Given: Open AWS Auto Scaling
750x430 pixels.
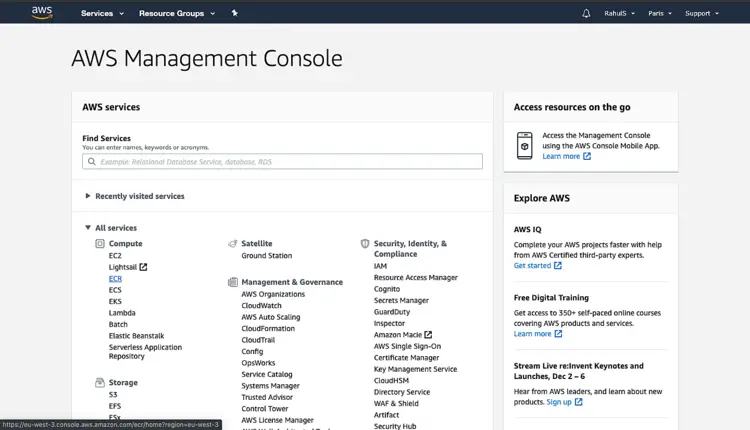Looking at the screenshot, I should (x=271, y=317).
